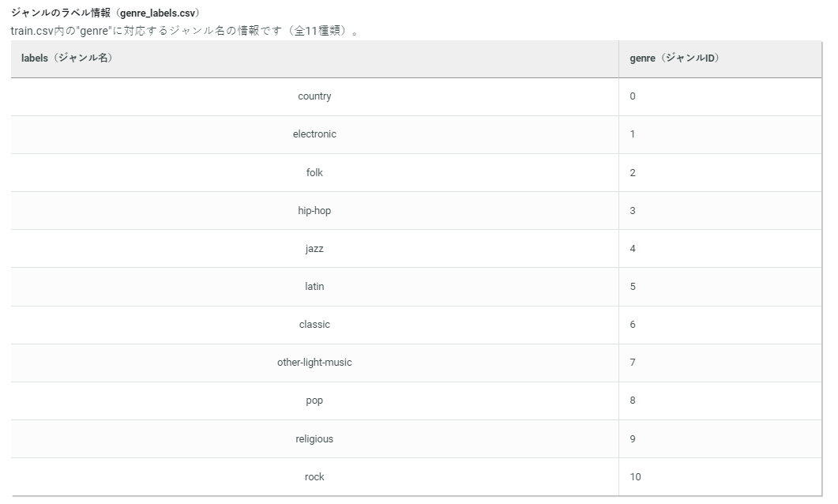Click the folk label entry
The width and height of the screenshot is (838, 504).
click(x=314, y=172)
